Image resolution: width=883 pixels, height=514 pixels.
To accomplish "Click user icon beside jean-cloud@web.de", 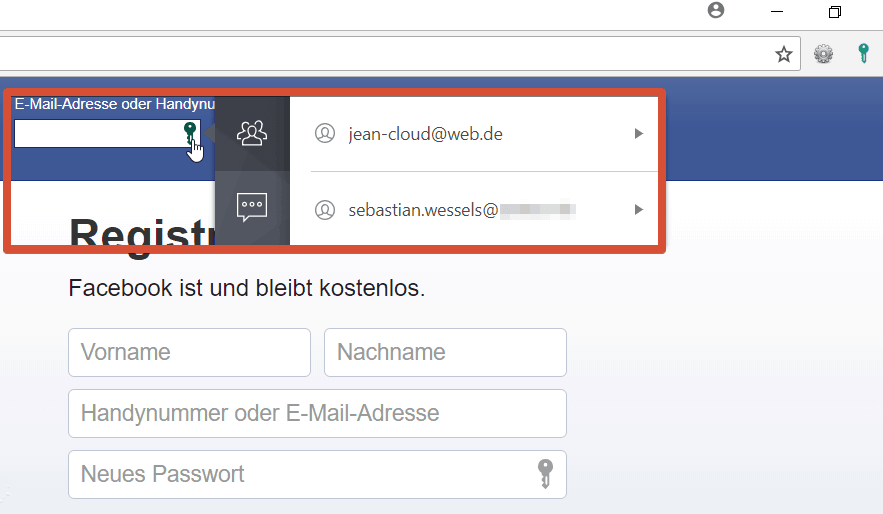I will pos(325,133).
